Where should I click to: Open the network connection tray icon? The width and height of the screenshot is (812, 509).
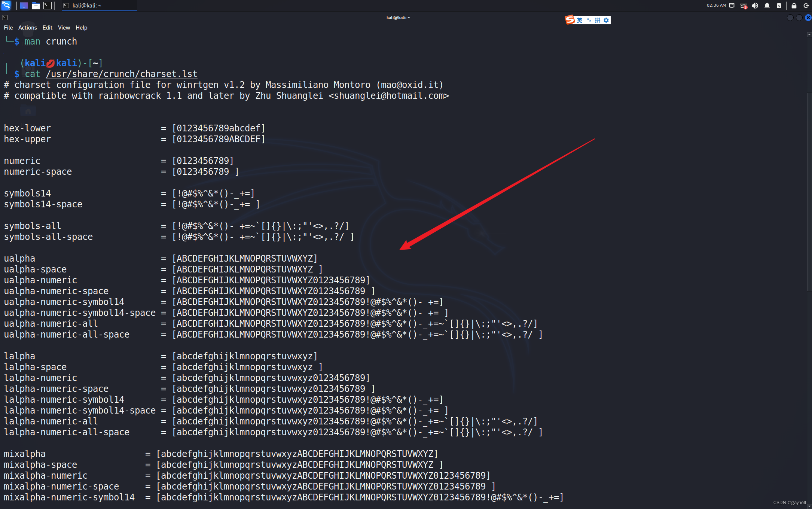(732, 6)
